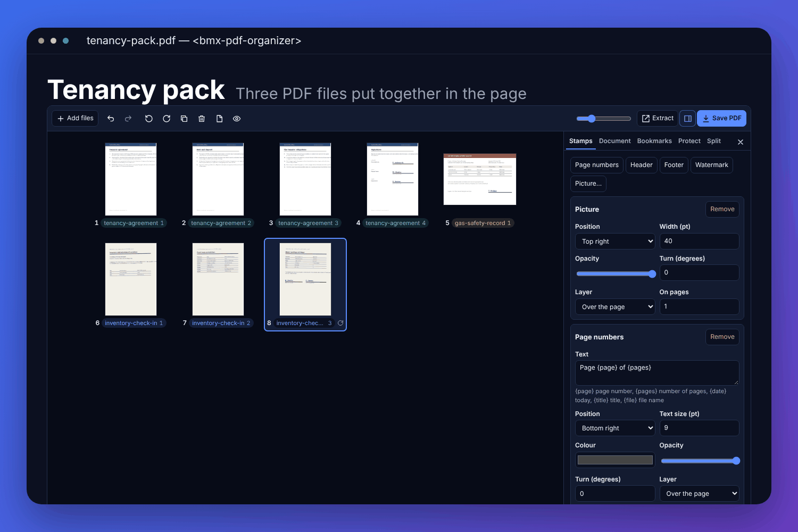Add a Page numbers stamp
798x532 pixels.
pyautogui.click(x=597, y=165)
